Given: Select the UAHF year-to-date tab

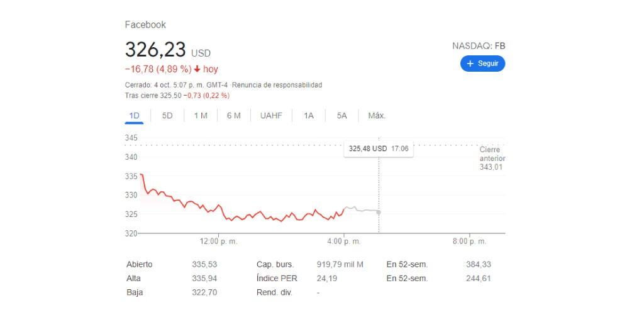Looking at the screenshot, I should [271, 116].
